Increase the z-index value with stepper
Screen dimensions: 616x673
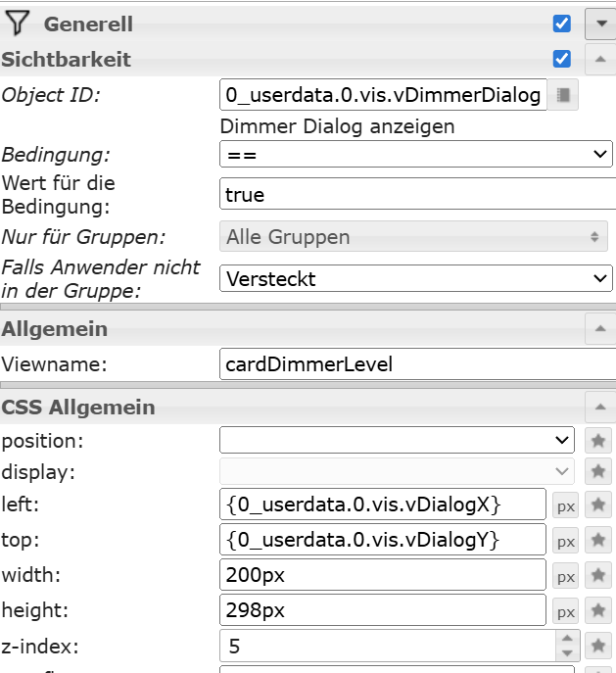(x=567, y=638)
